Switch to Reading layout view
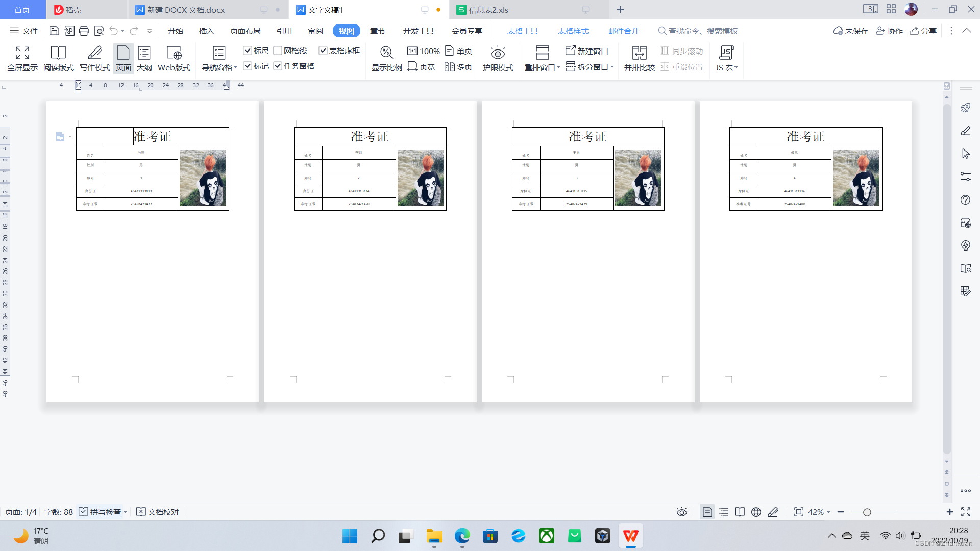This screenshot has width=980, height=551. [x=58, y=53]
